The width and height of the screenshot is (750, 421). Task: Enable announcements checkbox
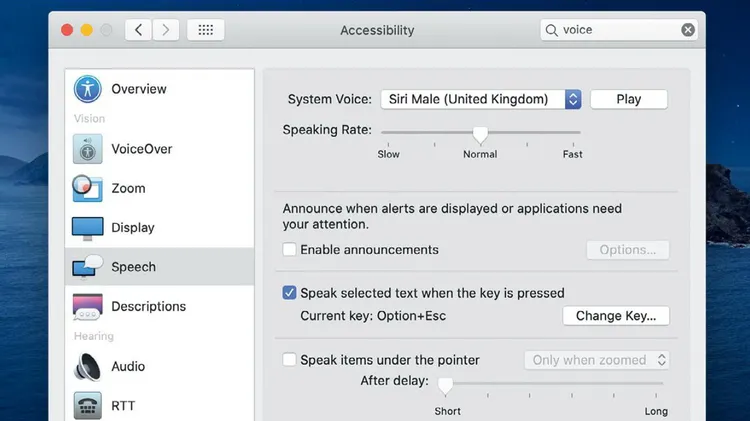[x=290, y=250]
